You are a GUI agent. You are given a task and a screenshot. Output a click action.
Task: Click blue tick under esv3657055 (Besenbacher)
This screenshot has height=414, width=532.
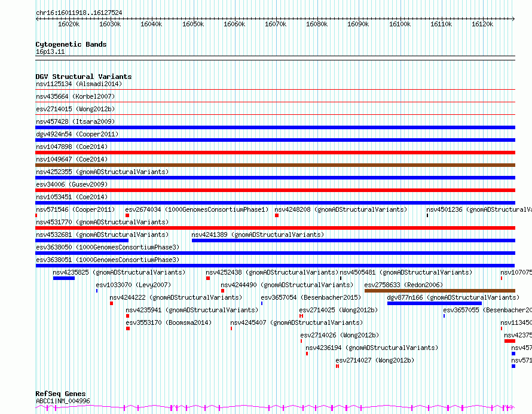pyautogui.click(x=444, y=316)
